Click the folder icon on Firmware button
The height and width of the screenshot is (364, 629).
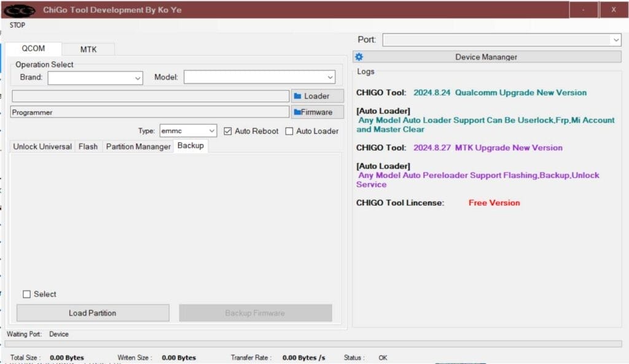[x=297, y=112]
